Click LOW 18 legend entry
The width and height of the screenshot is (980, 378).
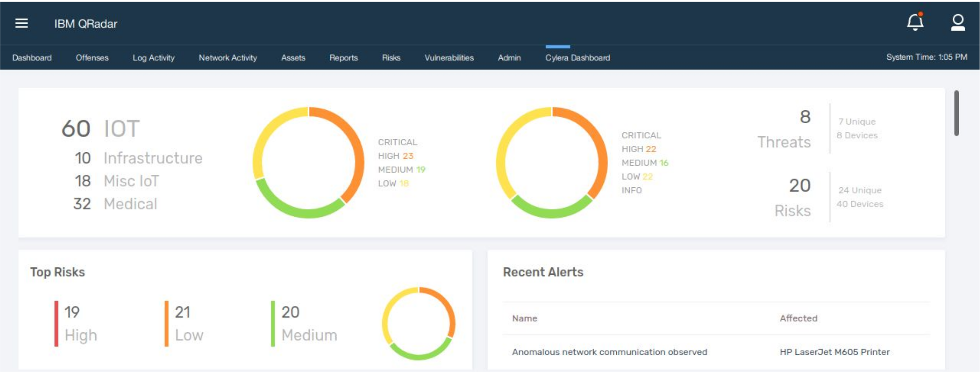(393, 183)
